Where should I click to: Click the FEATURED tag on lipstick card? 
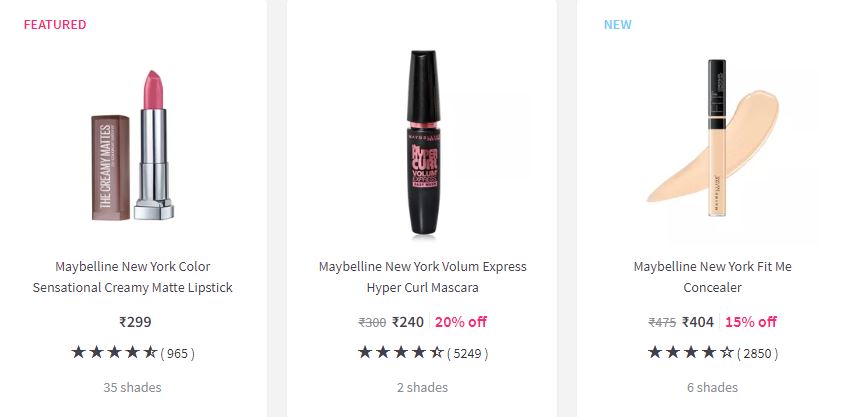click(x=55, y=24)
